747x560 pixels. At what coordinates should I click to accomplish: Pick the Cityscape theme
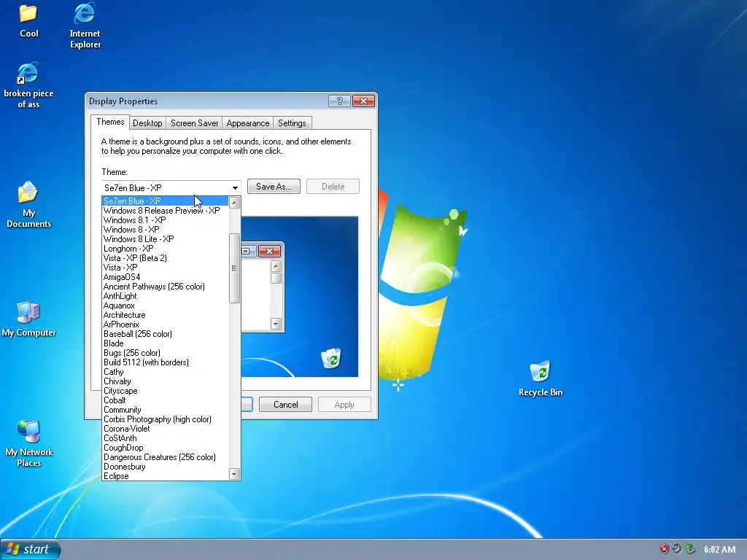(x=166, y=391)
